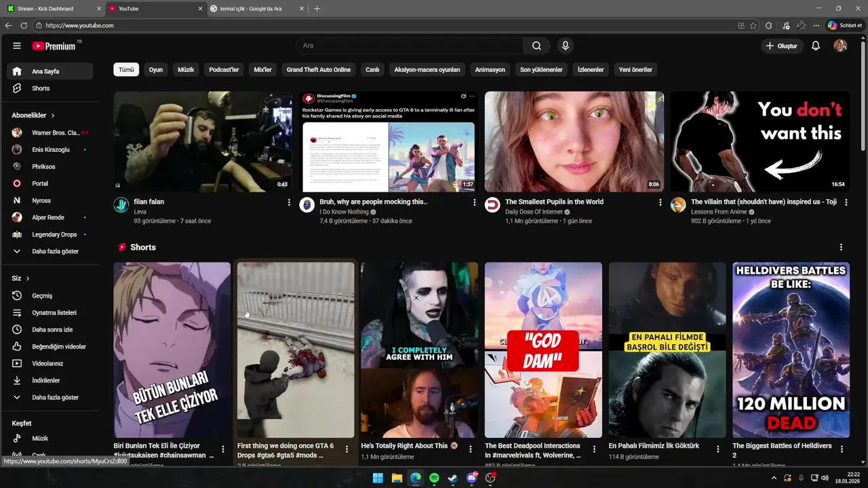
Task: Open Oynatma listeleri in sidebar
Action: pos(50,312)
